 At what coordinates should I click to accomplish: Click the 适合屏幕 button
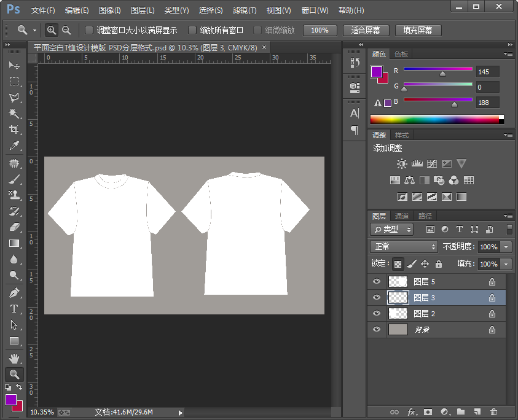point(366,30)
